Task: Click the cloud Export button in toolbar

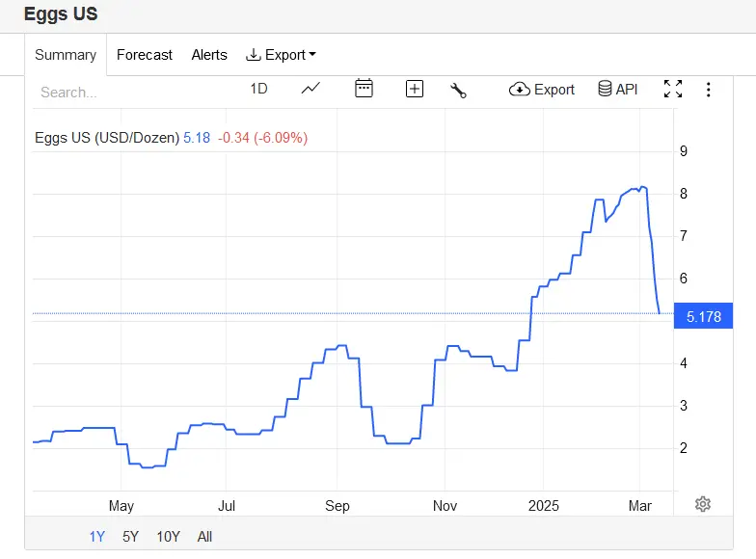Action: coord(542,90)
